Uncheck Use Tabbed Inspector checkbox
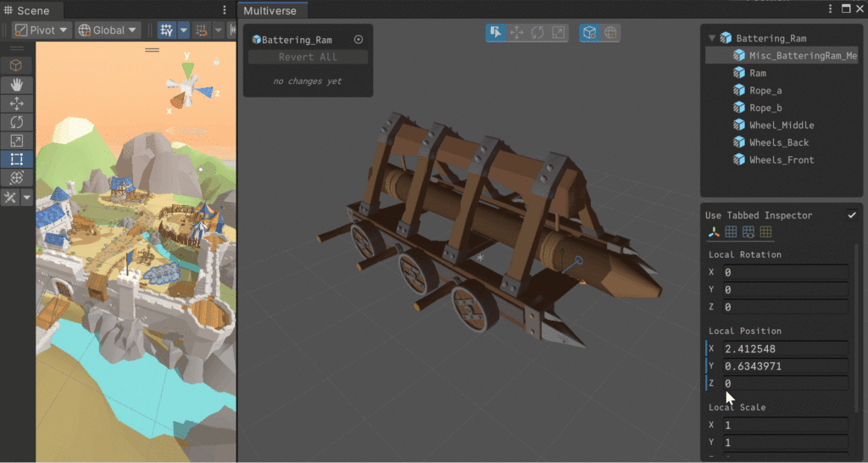Viewport: 868px width, 463px height. (851, 215)
